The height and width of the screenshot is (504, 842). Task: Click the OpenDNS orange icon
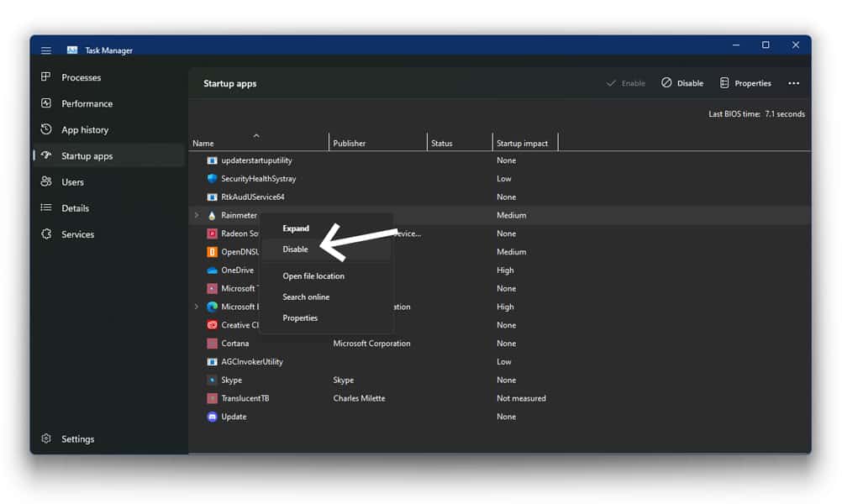coord(212,252)
